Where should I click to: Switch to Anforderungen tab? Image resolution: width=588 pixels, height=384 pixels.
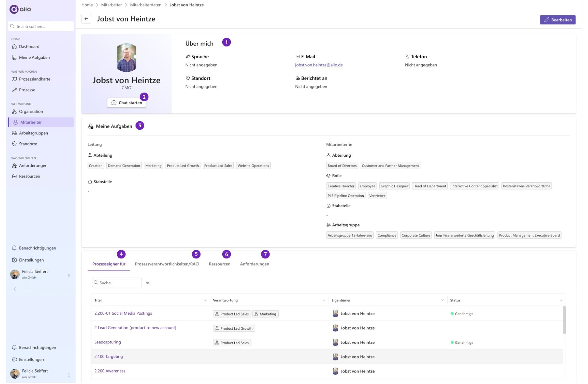tap(255, 264)
